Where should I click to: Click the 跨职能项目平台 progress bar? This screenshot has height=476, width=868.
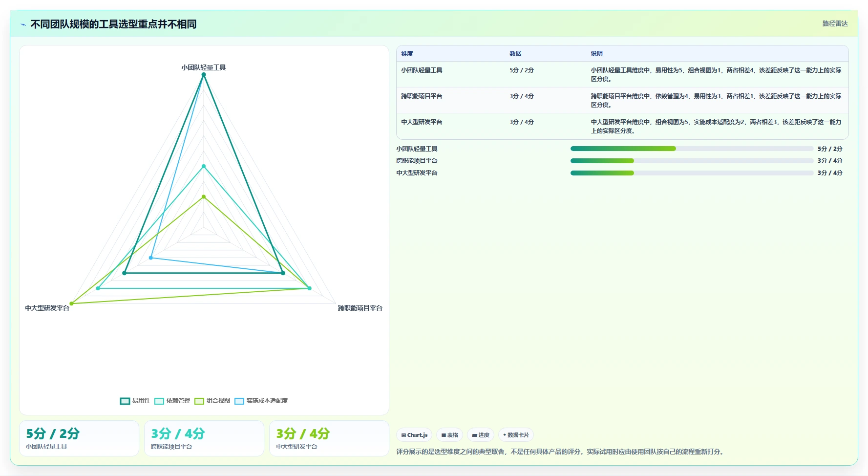click(x=692, y=161)
